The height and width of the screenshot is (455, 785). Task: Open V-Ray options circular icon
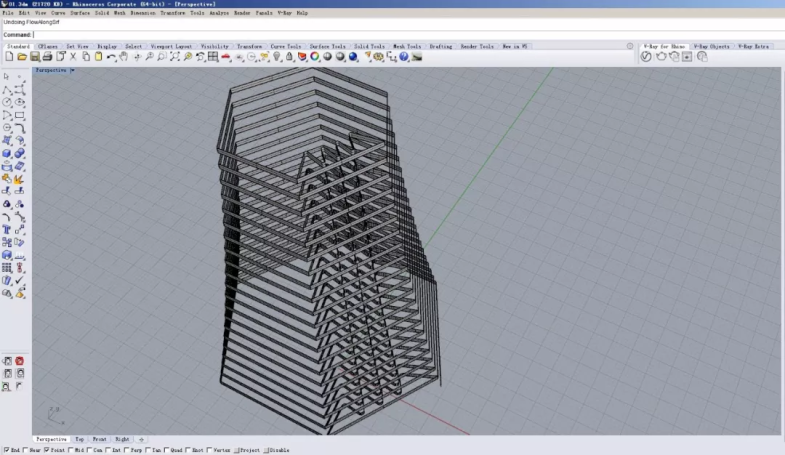pyautogui.click(x=646, y=57)
